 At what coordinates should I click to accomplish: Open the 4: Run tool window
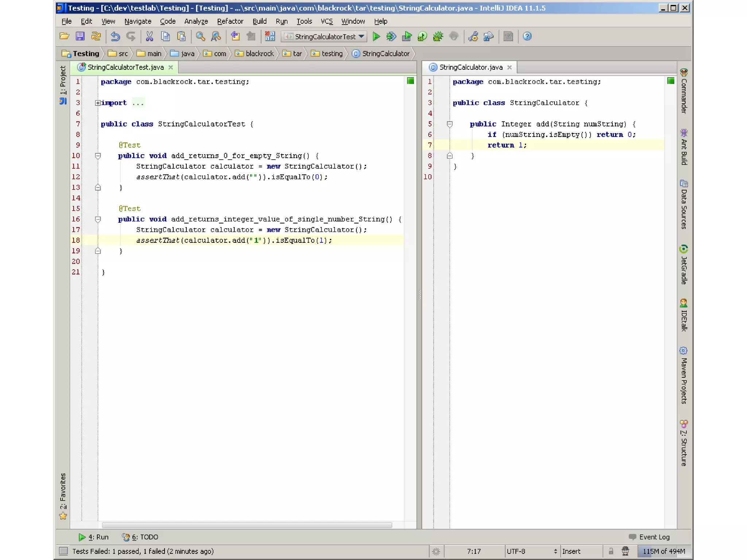(x=94, y=537)
